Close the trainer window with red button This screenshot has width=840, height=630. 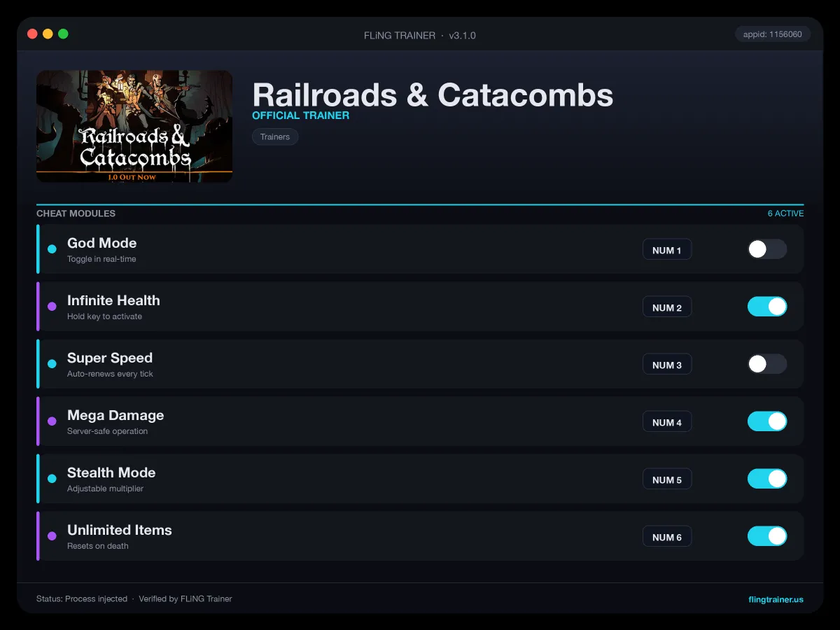32,34
